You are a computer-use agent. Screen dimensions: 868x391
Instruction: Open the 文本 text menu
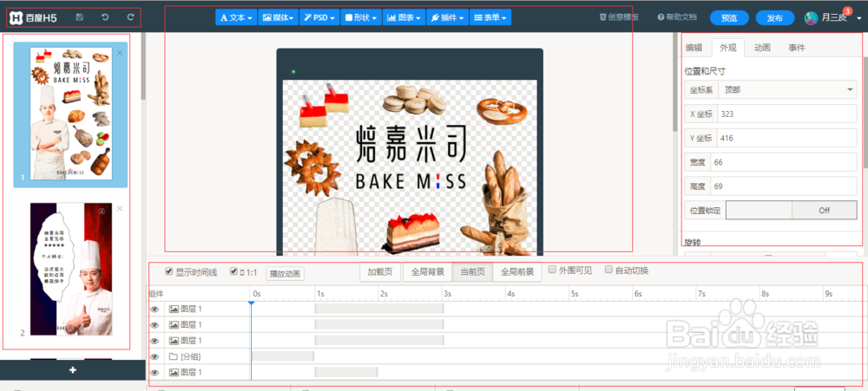point(236,17)
